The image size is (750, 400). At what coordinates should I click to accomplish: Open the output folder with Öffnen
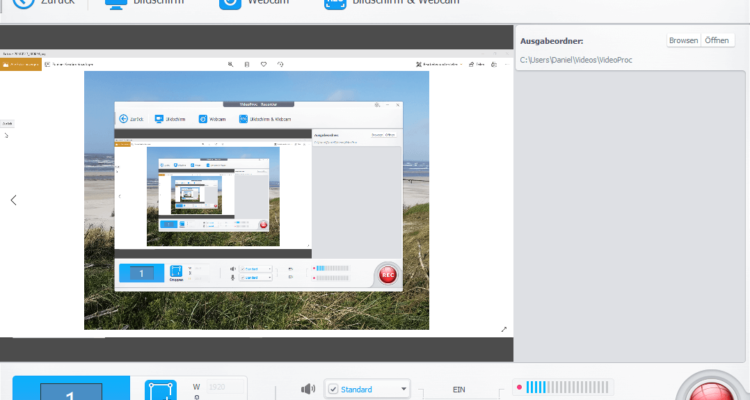[x=717, y=40]
